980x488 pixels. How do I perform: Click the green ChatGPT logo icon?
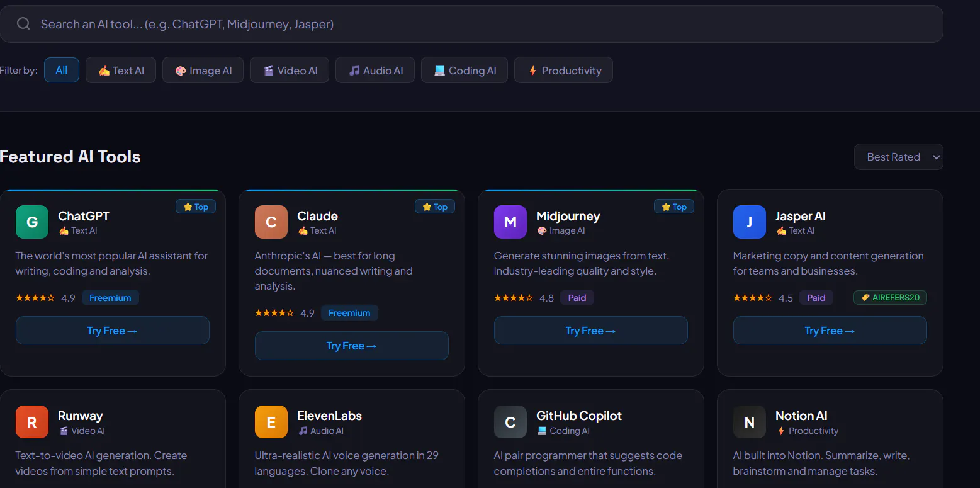click(x=32, y=222)
